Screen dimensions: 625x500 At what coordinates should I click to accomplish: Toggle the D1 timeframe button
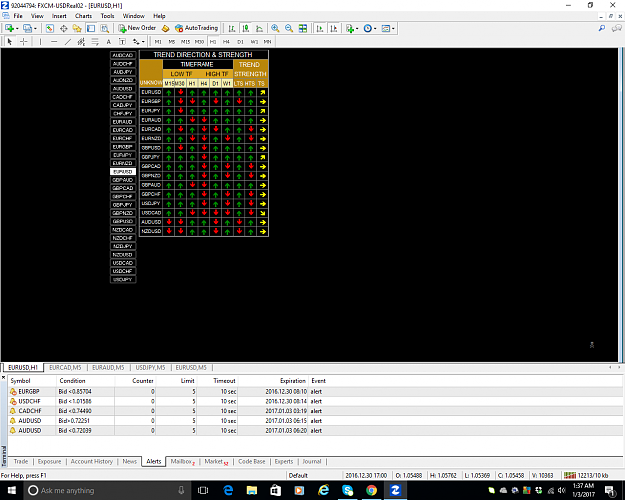click(240, 41)
